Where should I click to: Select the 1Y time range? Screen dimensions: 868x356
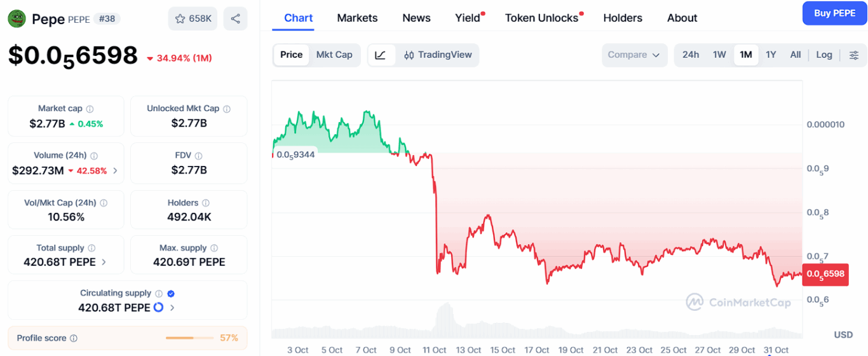(771, 55)
